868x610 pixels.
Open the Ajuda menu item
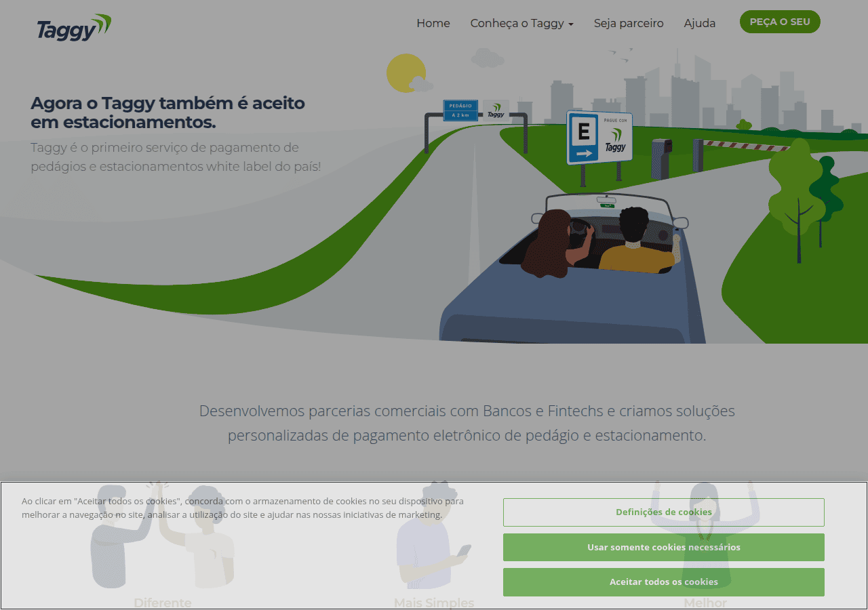click(700, 23)
